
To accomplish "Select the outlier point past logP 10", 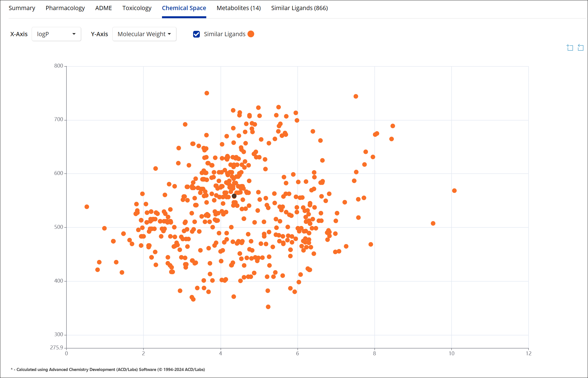I will pyautogui.click(x=454, y=191).
